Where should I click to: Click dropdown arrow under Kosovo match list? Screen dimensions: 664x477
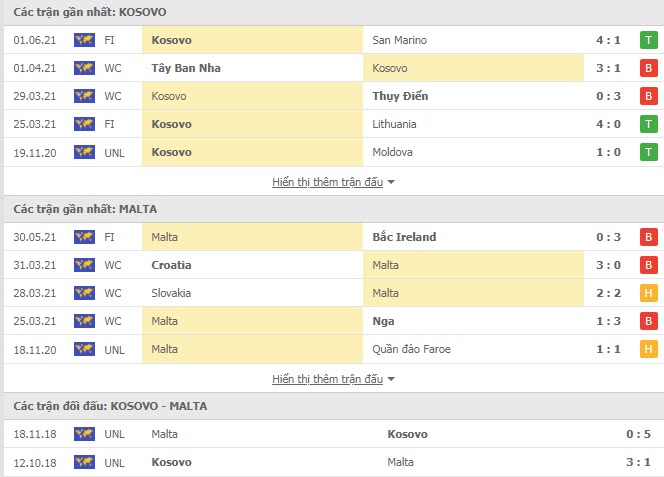[391, 183]
